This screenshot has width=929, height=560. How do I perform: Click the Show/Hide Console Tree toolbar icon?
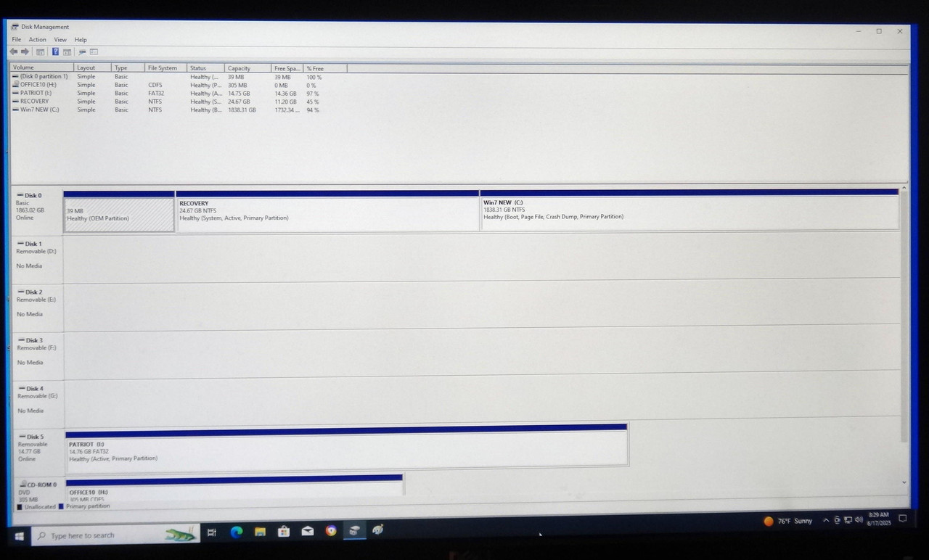coord(41,52)
